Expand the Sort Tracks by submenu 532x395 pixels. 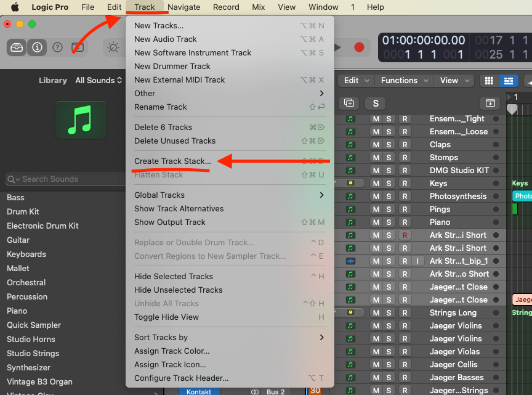click(229, 337)
